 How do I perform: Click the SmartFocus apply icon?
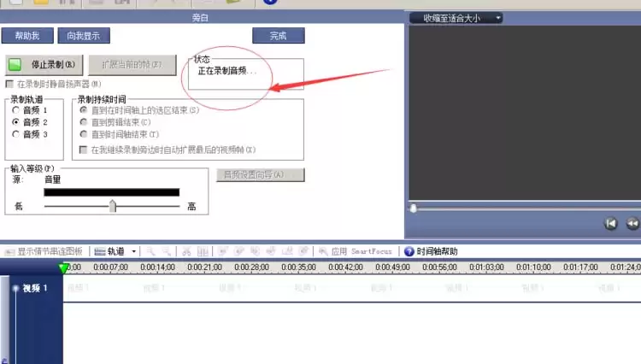point(323,251)
